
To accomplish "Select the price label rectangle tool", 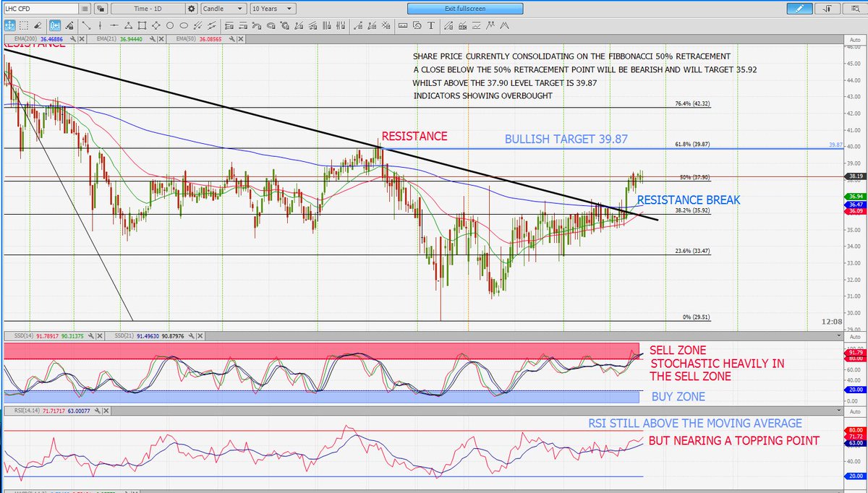I will pos(403,25).
